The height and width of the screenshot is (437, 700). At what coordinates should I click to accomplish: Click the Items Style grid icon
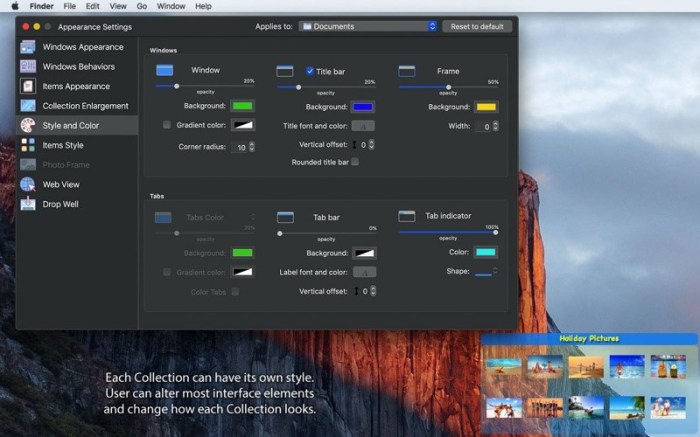(28, 145)
